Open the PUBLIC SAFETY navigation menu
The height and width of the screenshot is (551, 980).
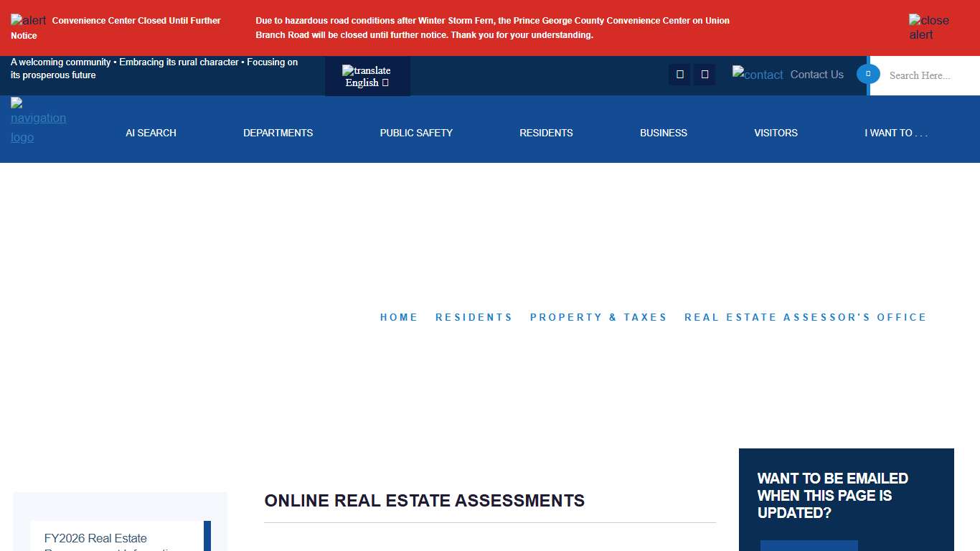(x=416, y=133)
